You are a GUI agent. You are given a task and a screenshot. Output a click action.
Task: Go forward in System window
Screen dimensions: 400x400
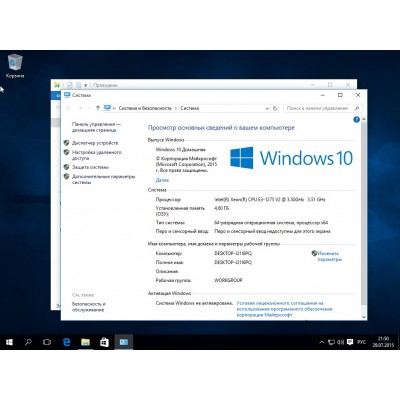pyautogui.click(x=80, y=108)
